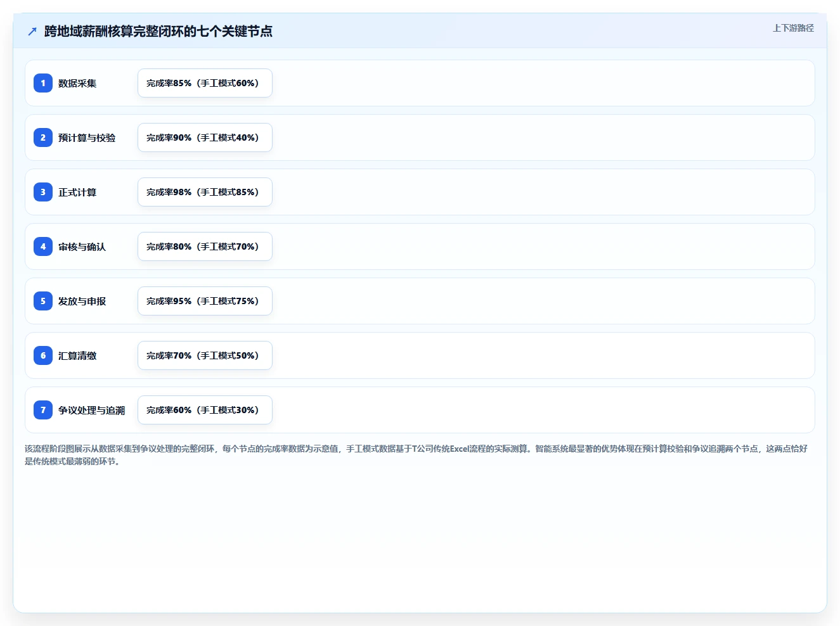
Task: Open the 上下游路径 link in header
Action: pyautogui.click(x=793, y=28)
